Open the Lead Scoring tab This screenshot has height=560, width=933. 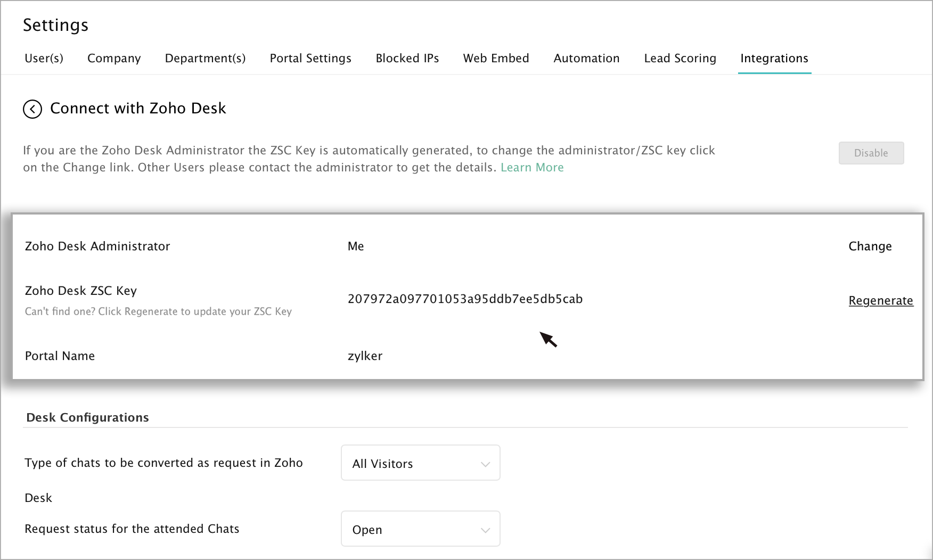[x=680, y=59]
